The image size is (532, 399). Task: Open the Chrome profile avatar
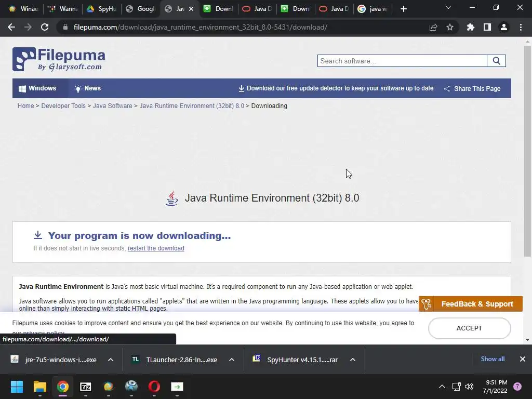point(504,27)
